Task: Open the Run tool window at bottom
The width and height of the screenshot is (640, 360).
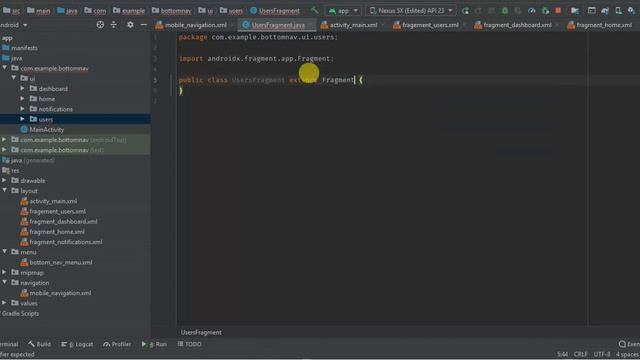Action: click(x=154, y=344)
